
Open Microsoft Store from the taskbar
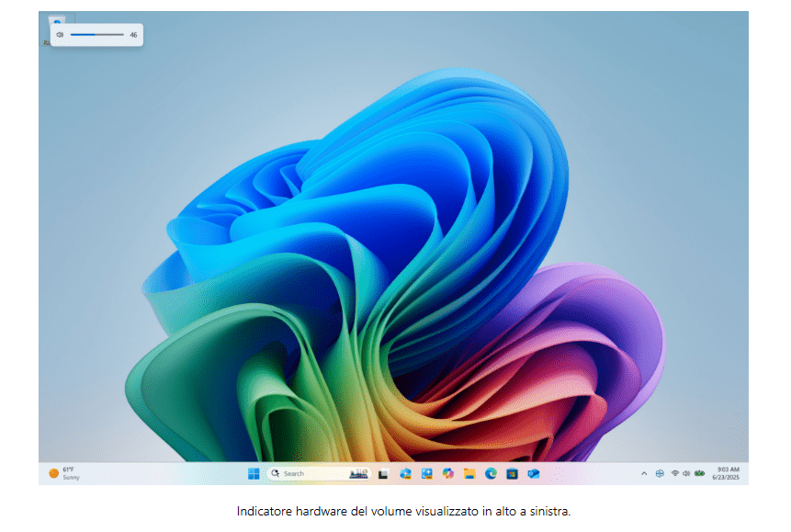pos(512,473)
